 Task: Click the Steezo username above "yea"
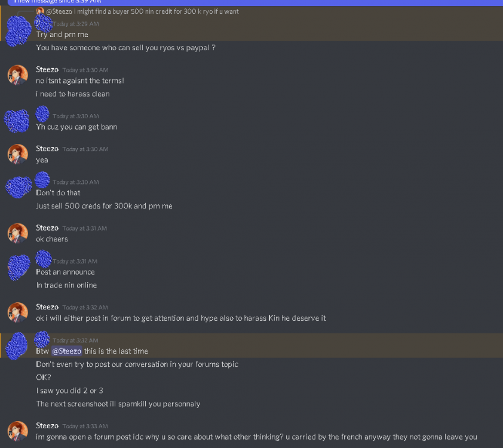click(47, 149)
